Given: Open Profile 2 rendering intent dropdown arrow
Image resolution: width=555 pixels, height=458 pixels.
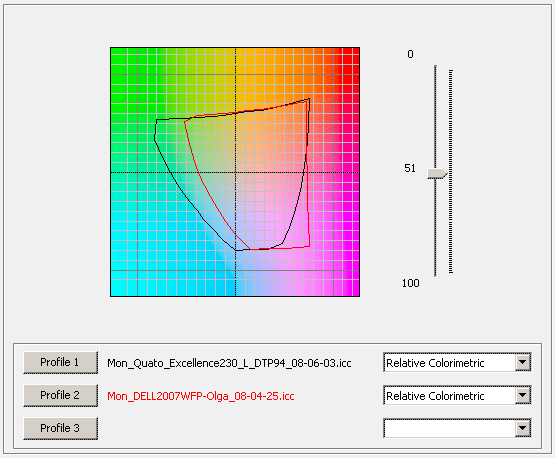Looking at the screenshot, I should pyautogui.click(x=522, y=395).
